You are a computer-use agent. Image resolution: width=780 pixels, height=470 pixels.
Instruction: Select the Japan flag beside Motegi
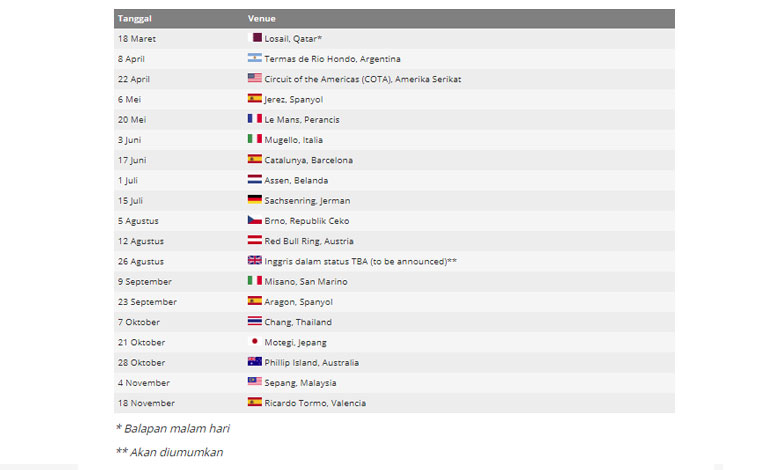(255, 342)
